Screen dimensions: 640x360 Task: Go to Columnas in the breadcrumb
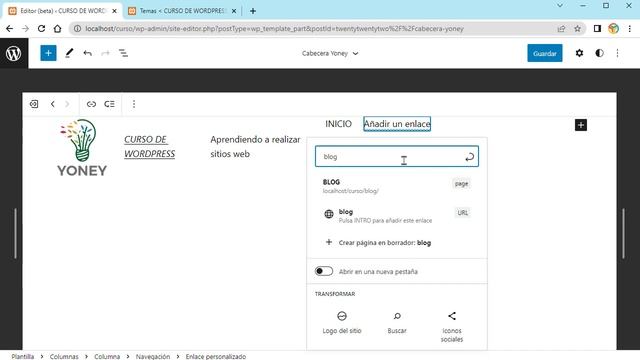tap(64, 356)
